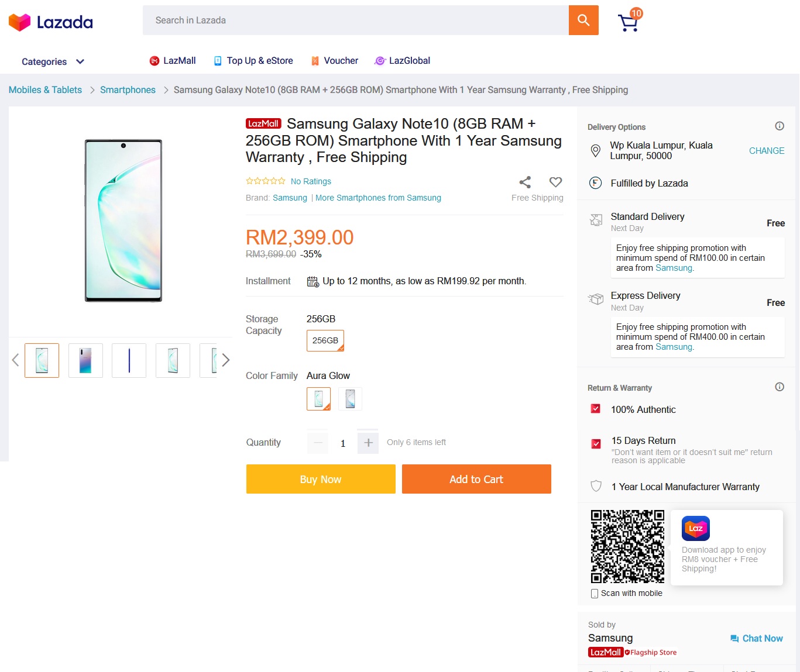Viewport: 800px width, 672px height.
Task: Choose the second color family swatch
Action: tap(350, 399)
